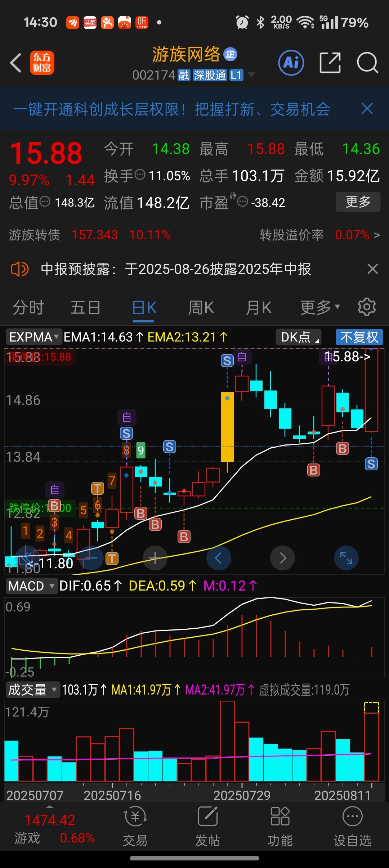
Task: Open the Ai assistant icon
Action: 291,63
